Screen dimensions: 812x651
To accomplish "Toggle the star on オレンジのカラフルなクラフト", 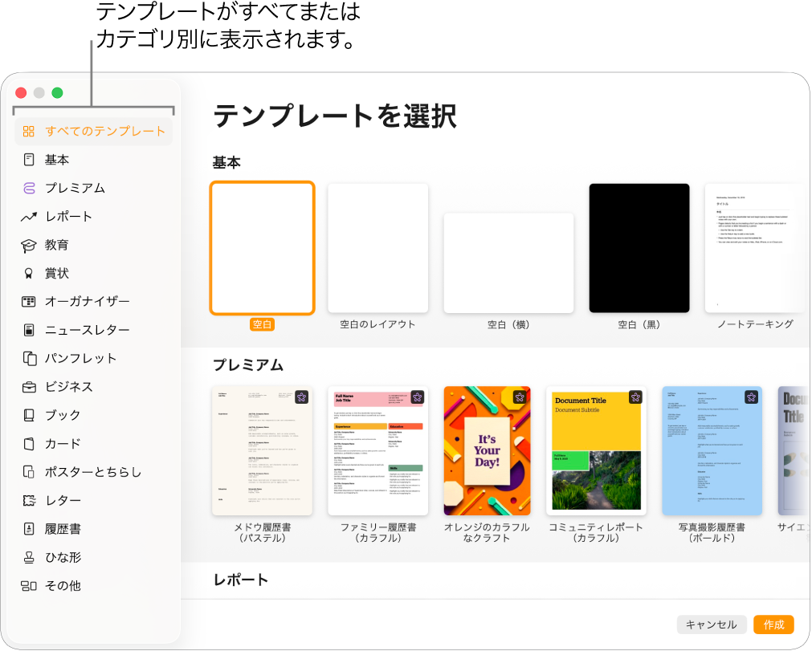I will point(520,397).
